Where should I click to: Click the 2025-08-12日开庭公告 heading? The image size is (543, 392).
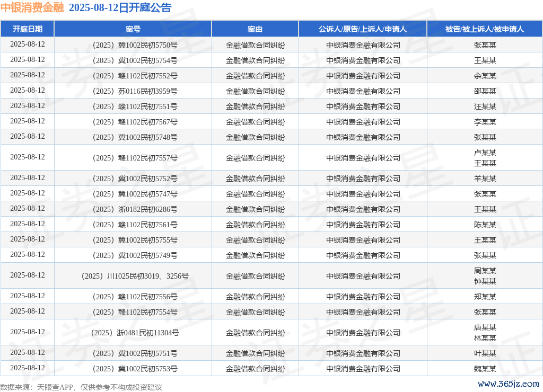click(120, 8)
